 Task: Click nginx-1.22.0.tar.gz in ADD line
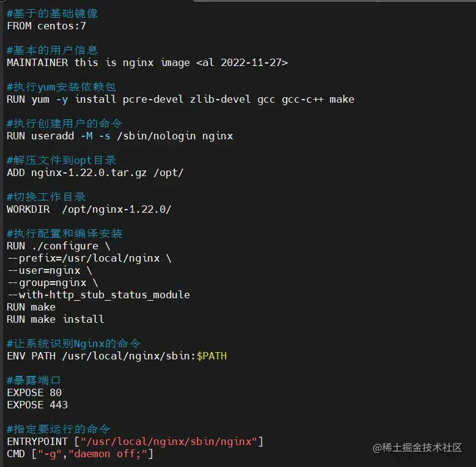[89, 173]
